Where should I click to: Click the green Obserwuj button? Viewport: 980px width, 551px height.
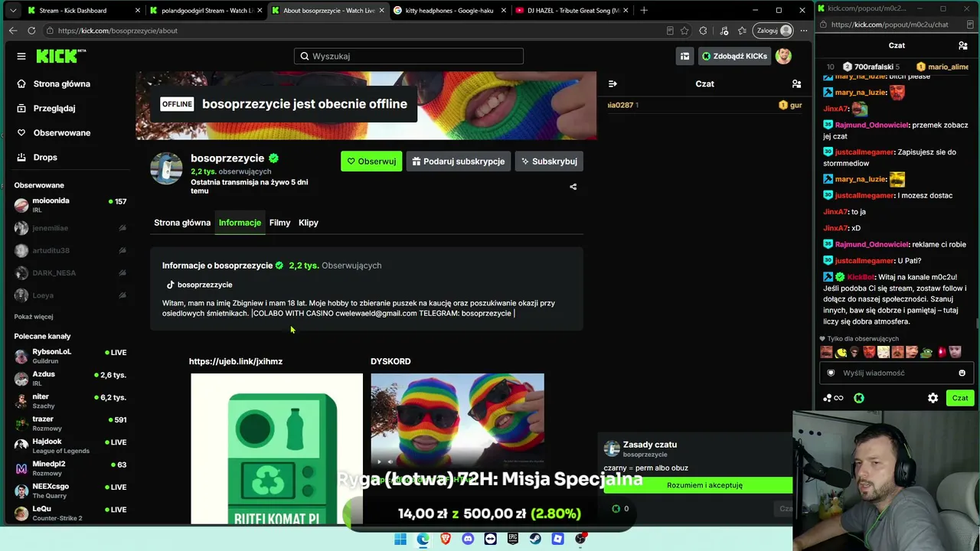tap(371, 161)
